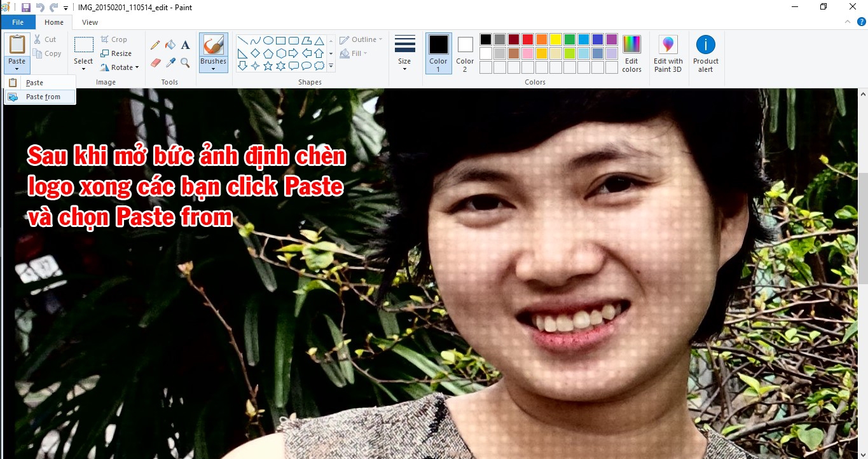Open Paint Help question mark icon
Screen dimensions: 868x459
[x=861, y=22]
